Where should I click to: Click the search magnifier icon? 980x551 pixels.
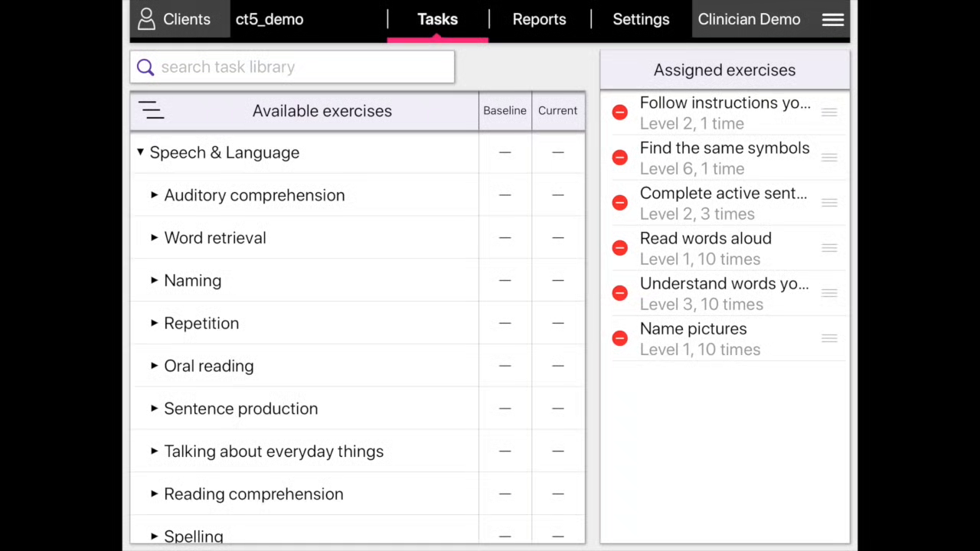coord(145,67)
